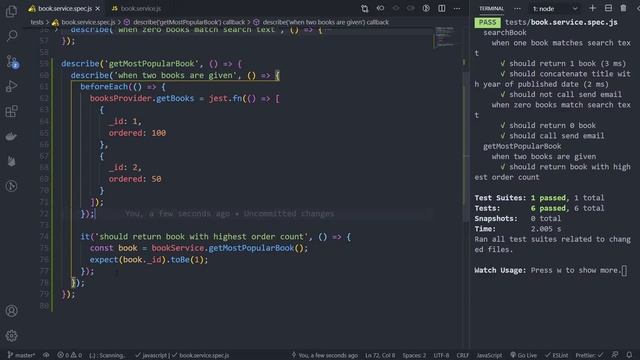Close the book.service.spec.js tab

point(98,9)
